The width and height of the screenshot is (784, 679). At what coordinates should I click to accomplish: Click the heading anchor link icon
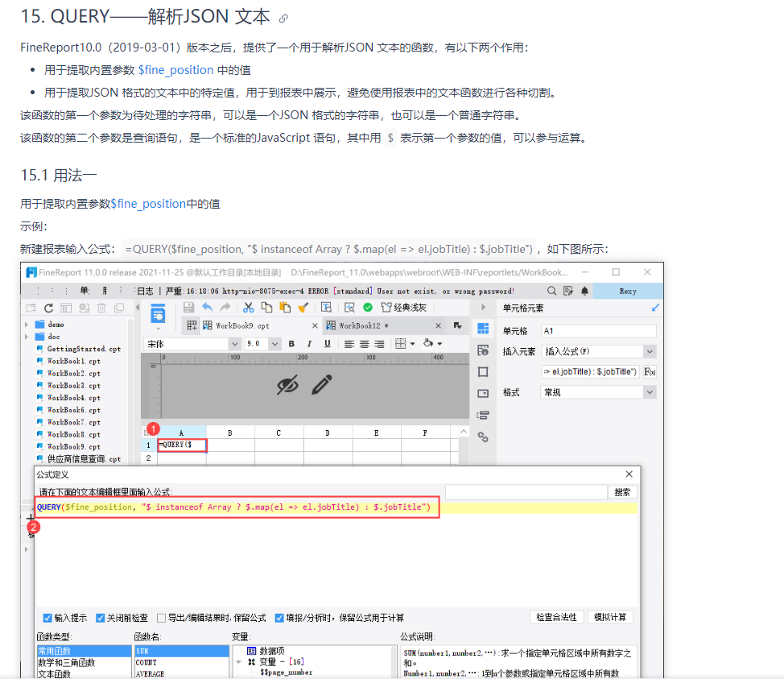(283, 19)
